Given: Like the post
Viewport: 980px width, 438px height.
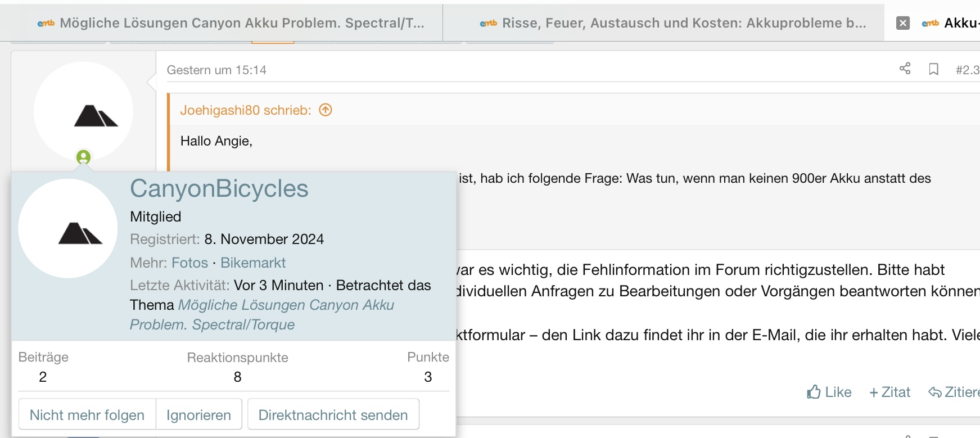Looking at the screenshot, I should (x=829, y=392).
